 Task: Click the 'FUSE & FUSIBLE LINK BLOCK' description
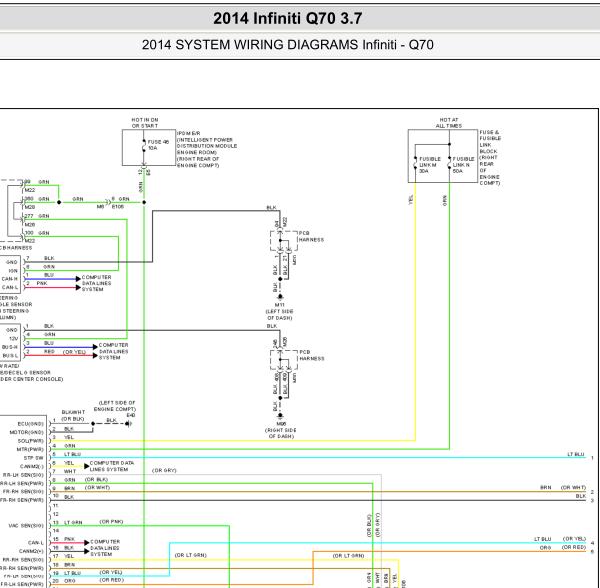coord(490,158)
